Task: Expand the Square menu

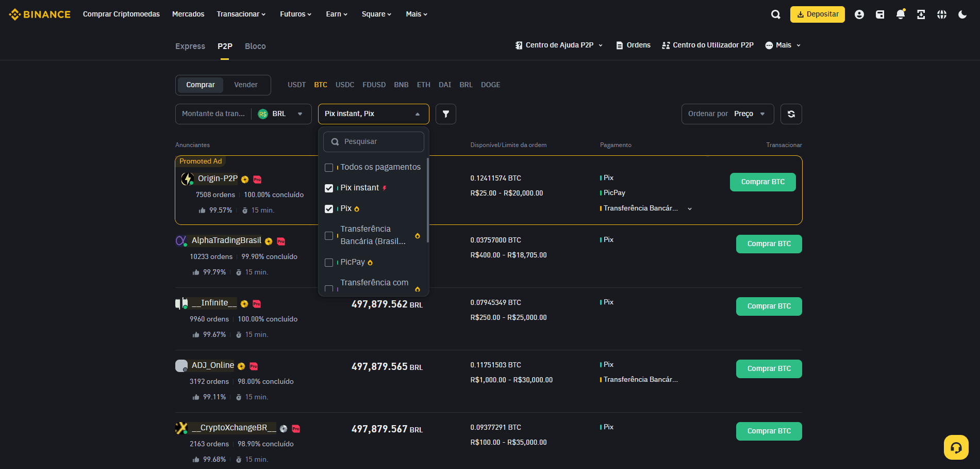Action: click(x=376, y=14)
